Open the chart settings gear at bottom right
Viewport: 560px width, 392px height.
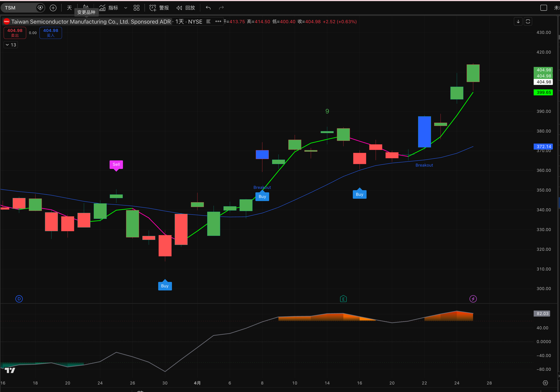coord(545,383)
